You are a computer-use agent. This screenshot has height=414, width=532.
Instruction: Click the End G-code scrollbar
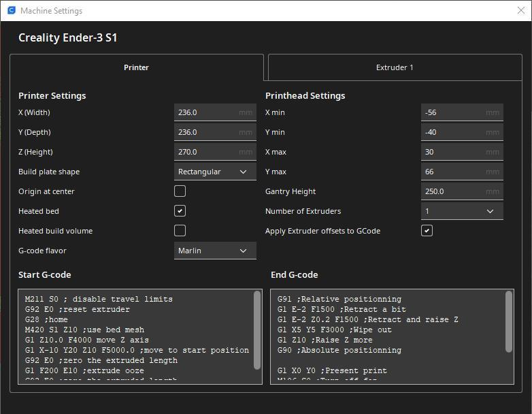[x=509, y=322]
